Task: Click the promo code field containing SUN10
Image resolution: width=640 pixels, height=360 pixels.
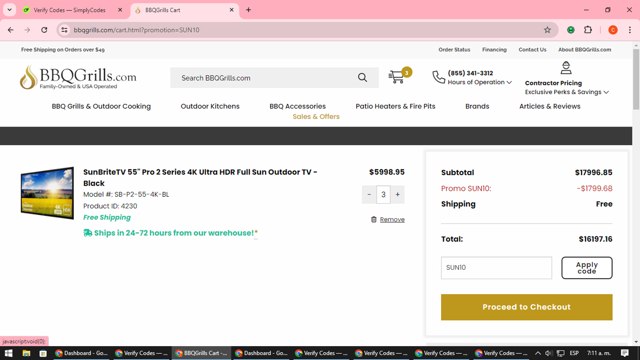Action: tap(496, 268)
